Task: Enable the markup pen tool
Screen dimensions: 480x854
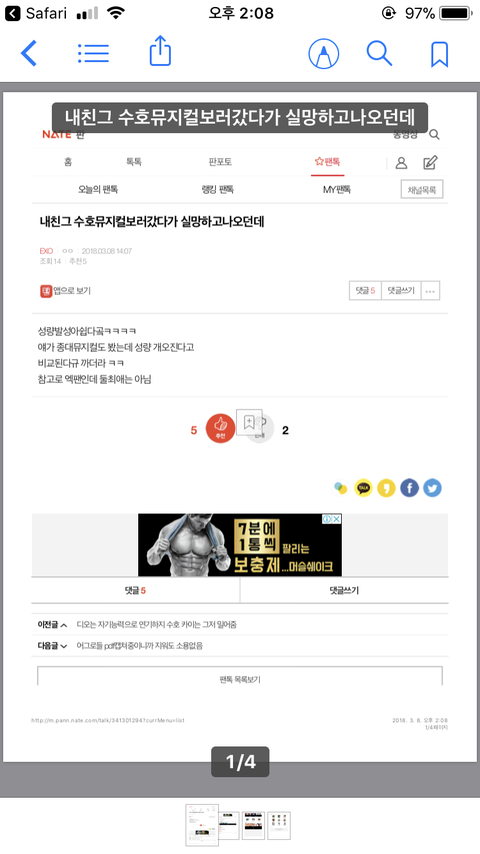Action: click(x=324, y=54)
